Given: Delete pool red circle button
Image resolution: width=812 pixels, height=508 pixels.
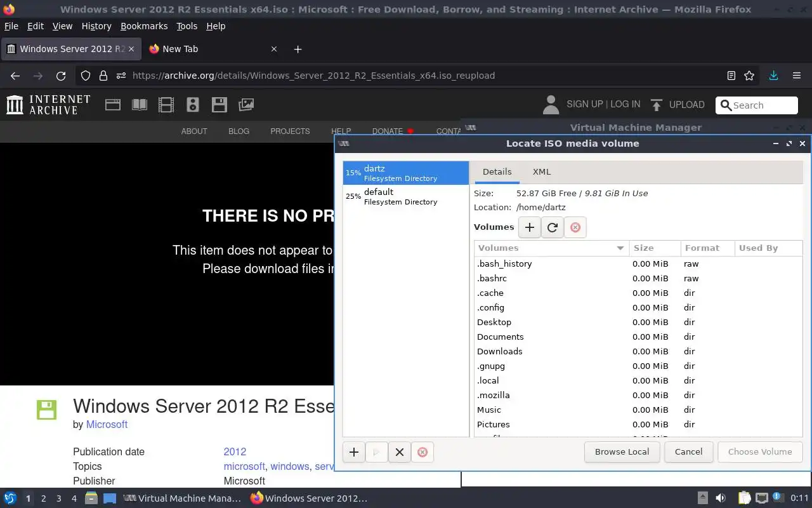Looking at the screenshot, I should 422,452.
